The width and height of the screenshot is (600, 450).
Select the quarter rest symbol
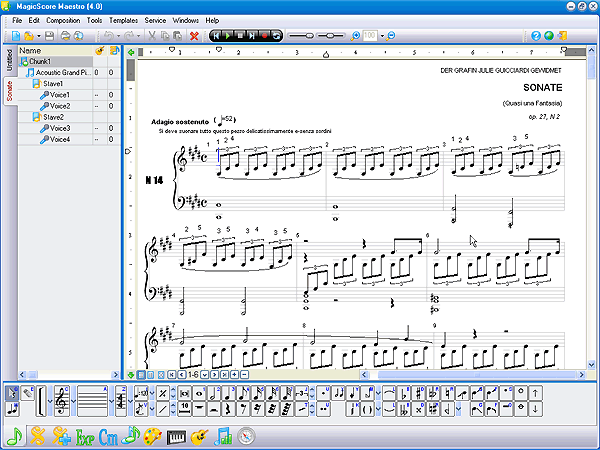click(x=229, y=409)
